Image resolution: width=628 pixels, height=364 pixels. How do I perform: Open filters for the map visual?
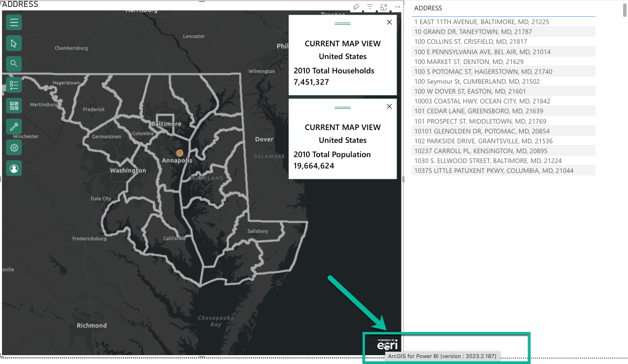click(x=369, y=7)
